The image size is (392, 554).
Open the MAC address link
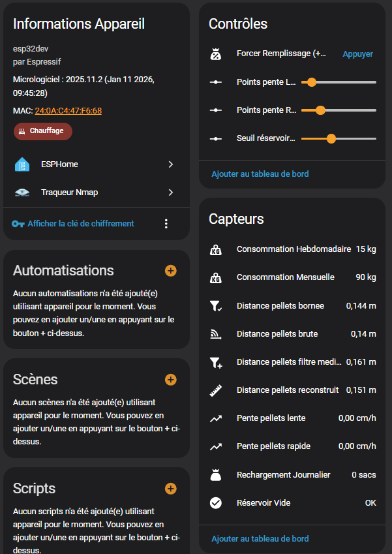coord(68,111)
